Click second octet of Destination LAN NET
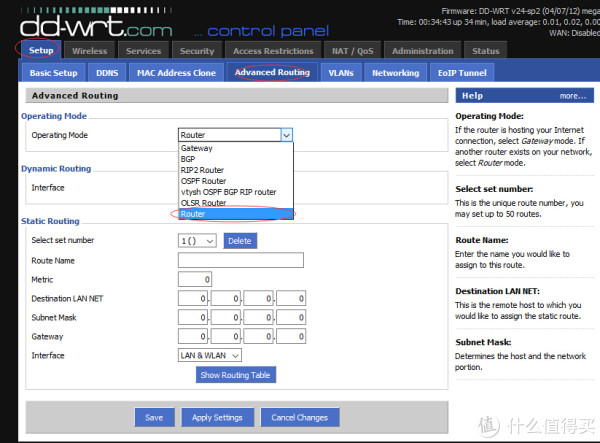This screenshot has width=600, height=443. pyautogui.click(x=226, y=298)
